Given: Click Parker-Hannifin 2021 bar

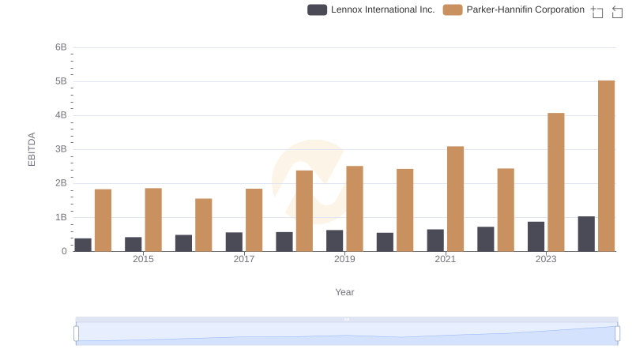Looking at the screenshot, I should 456,199.
